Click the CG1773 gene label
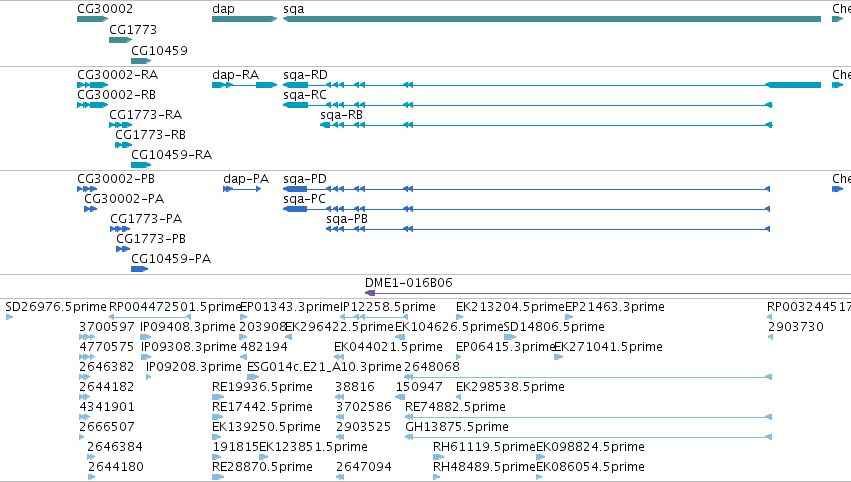 click(x=133, y=29)
